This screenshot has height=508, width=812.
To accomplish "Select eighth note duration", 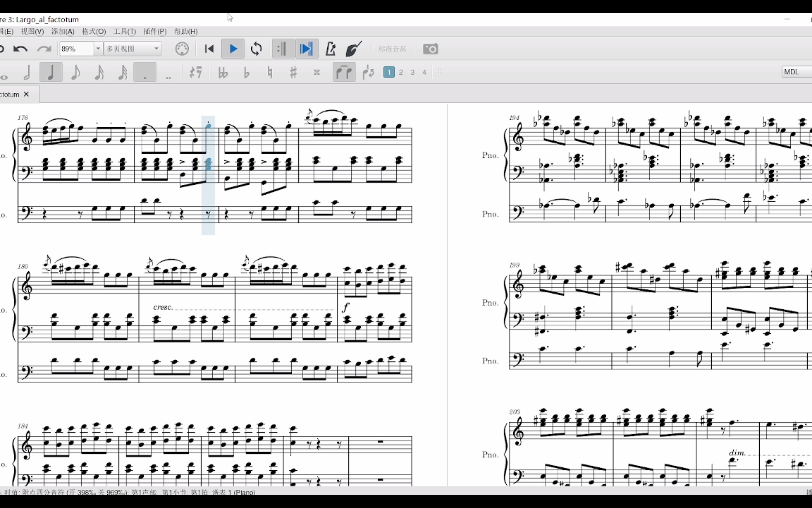I will coord(75,72).
